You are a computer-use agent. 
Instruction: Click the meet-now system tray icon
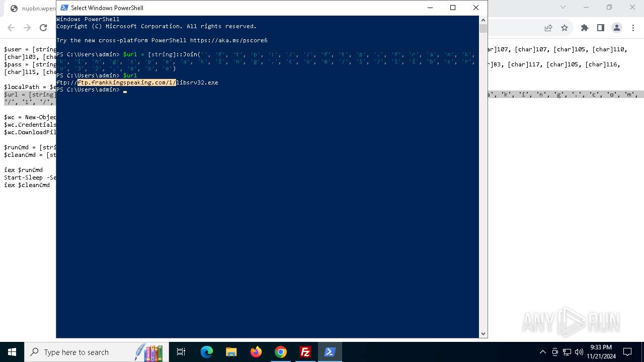click(555, 352)
